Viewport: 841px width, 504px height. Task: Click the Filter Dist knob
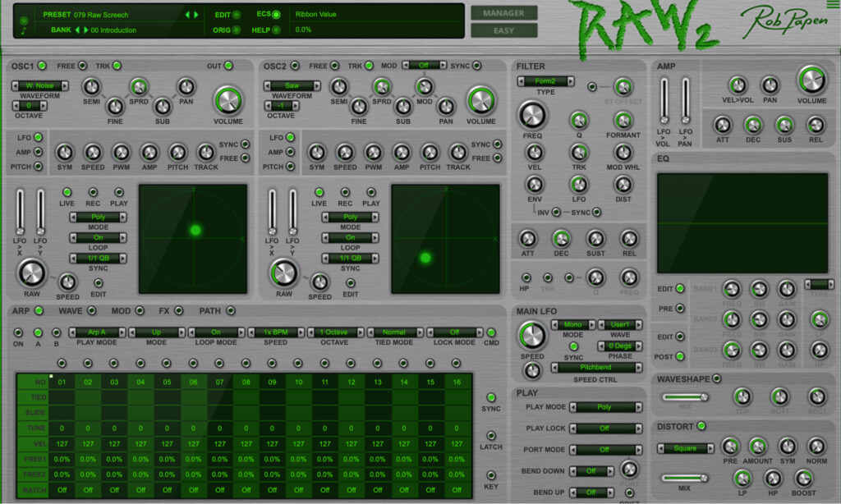click(x=623, y=185)
